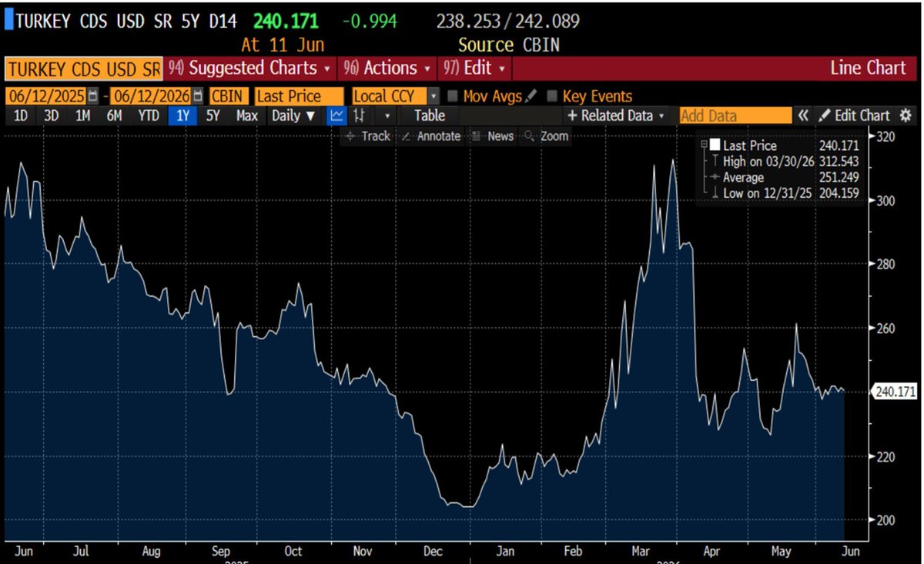The width and height of the screenshot is (924, 564).
Task: Open Actions dropdown menu
Action: coord(386,68)
